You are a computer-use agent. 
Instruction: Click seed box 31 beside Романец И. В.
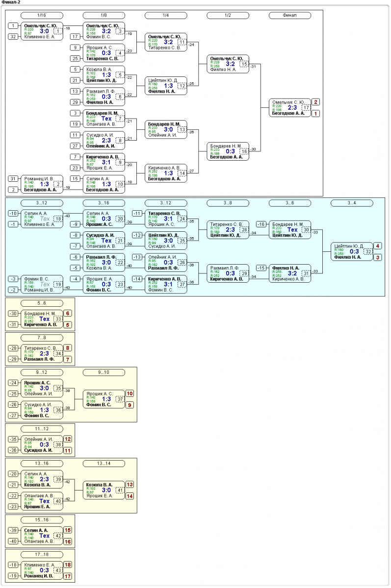point(14,178)
